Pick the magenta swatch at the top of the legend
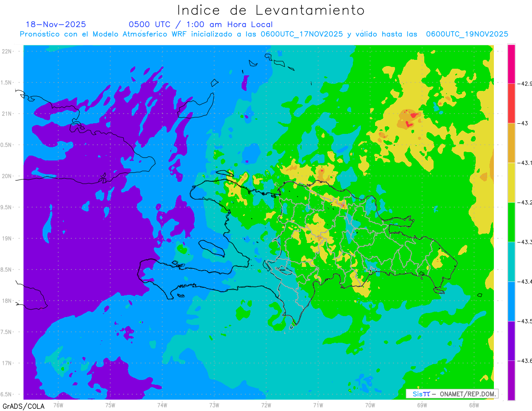The height and width of the screenshot is (411, 532). click(x=511, y=64)
